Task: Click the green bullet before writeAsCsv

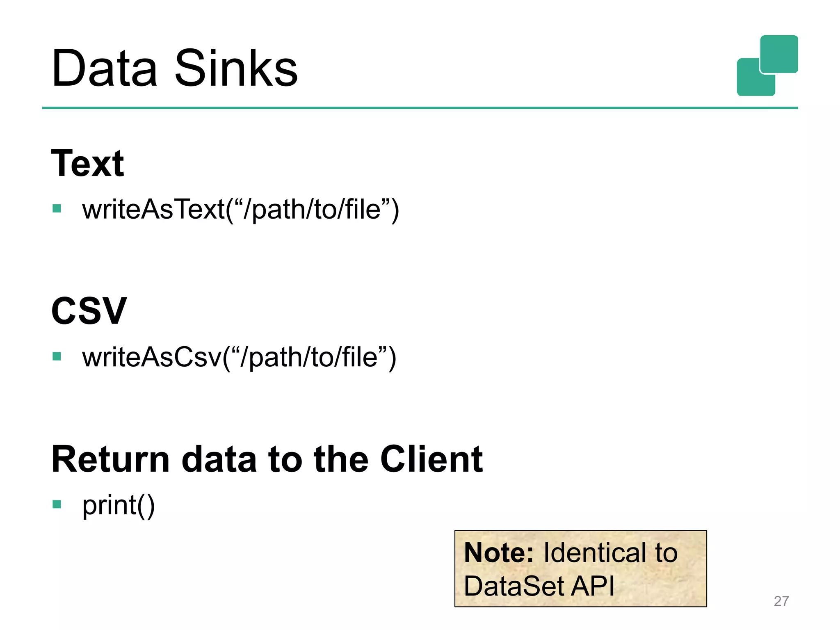Action: coord(57,356)
